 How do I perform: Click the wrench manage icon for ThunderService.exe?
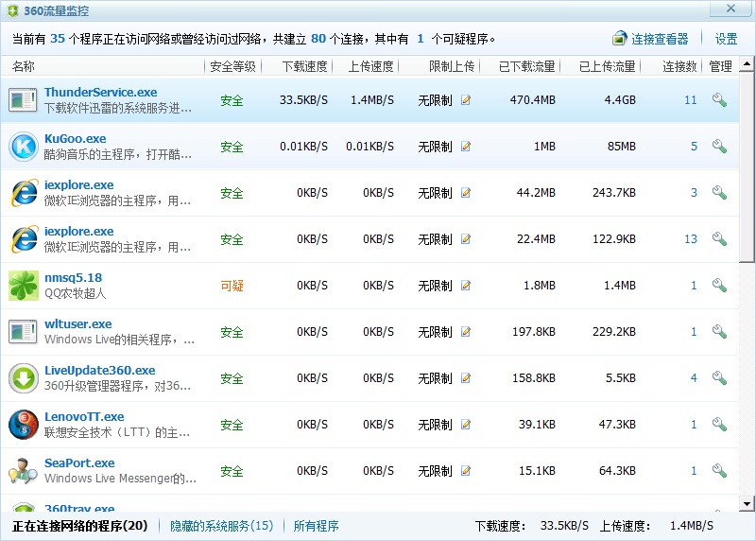point(719,100)
